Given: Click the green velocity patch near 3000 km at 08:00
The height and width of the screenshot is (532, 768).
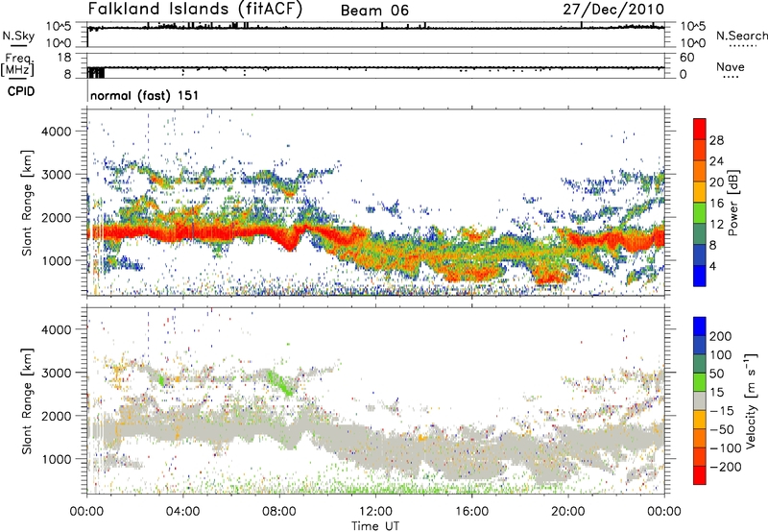Looking at the screenshot, I should (x=280, y=382).
